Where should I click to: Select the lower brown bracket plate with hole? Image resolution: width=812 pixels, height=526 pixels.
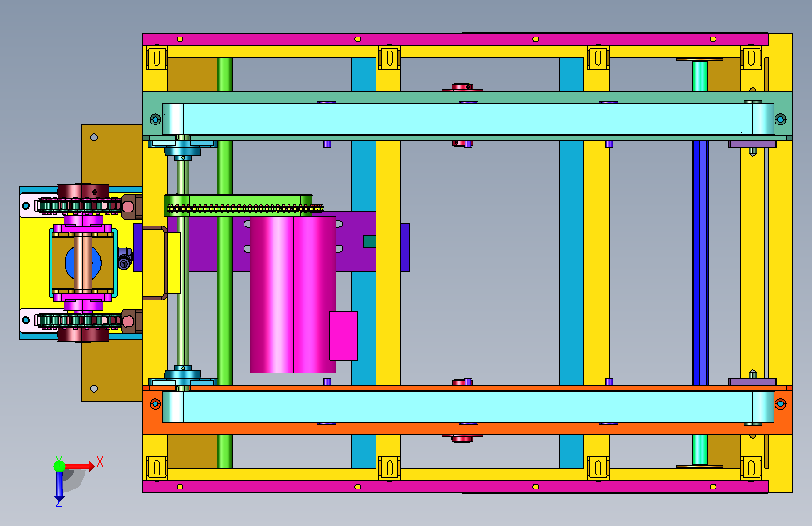tap(111, 371)
